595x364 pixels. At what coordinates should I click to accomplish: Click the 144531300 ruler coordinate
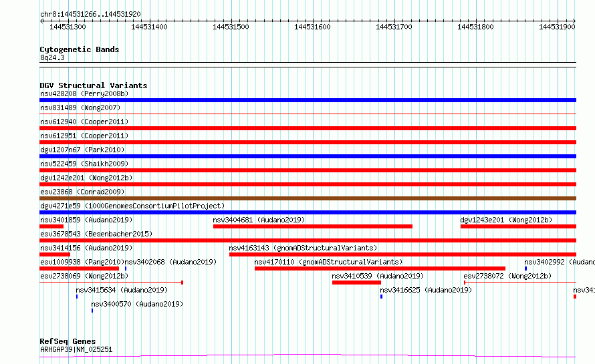68,27
